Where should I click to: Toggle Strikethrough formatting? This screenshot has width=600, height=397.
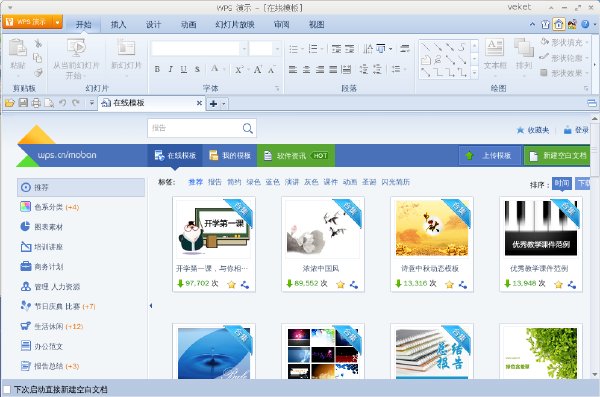coord(197,69)
